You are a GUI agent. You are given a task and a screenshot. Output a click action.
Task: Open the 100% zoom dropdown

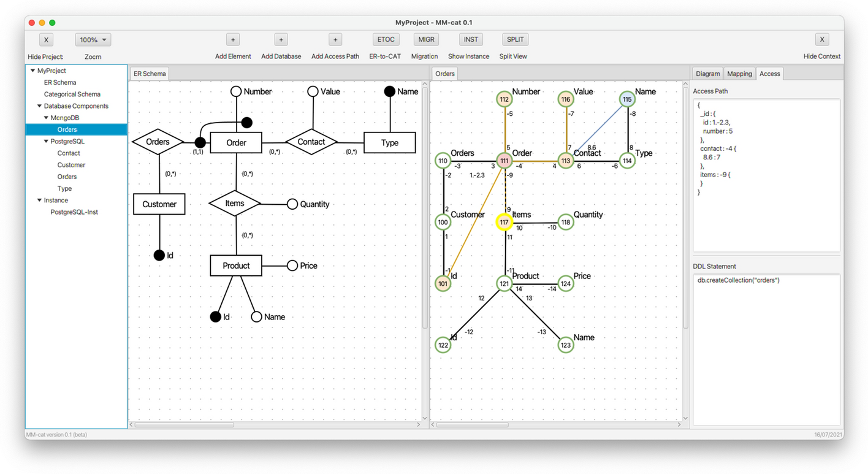93,40
